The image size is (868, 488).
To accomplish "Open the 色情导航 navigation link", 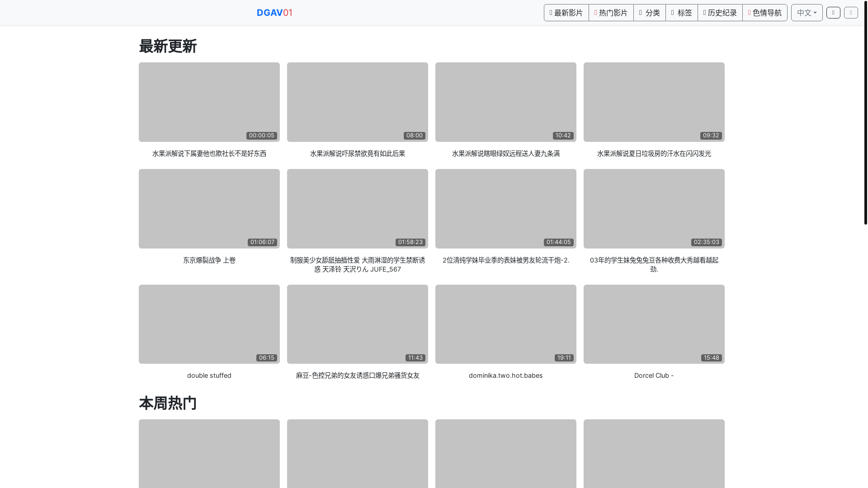I will (764, 13).
